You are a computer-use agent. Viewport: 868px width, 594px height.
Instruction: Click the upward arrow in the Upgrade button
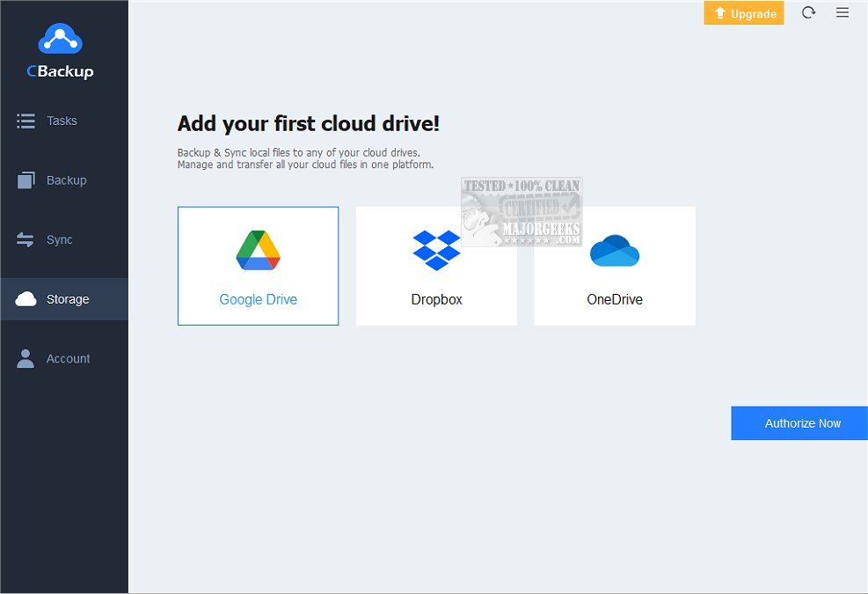[x=719, y=12]
